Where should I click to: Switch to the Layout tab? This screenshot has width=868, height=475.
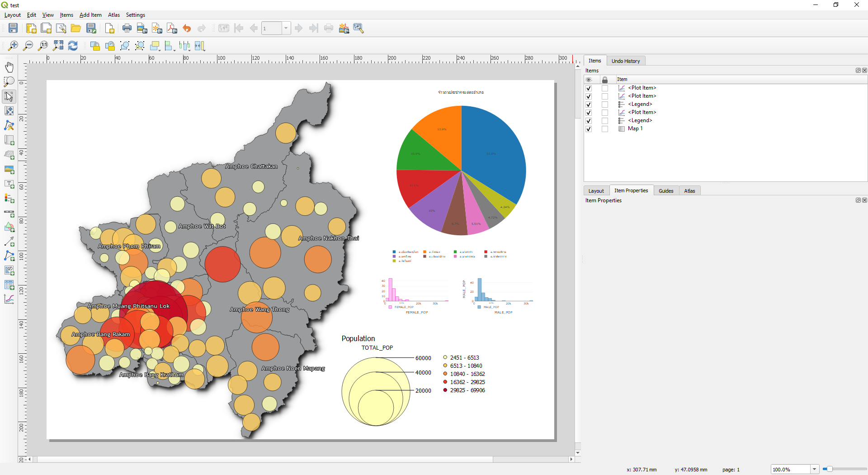coord(596,191)
